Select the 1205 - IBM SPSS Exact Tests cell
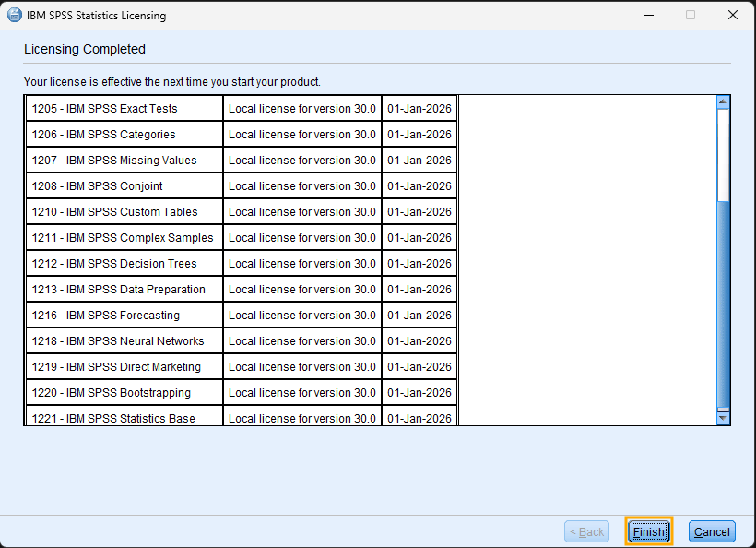The image size is (756, 548). [x=124, y=109]
